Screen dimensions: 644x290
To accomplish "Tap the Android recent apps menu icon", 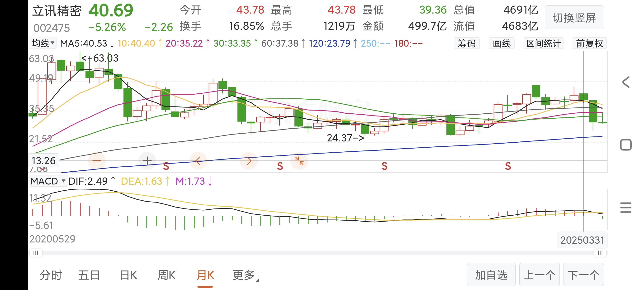I will coord(626,208).
